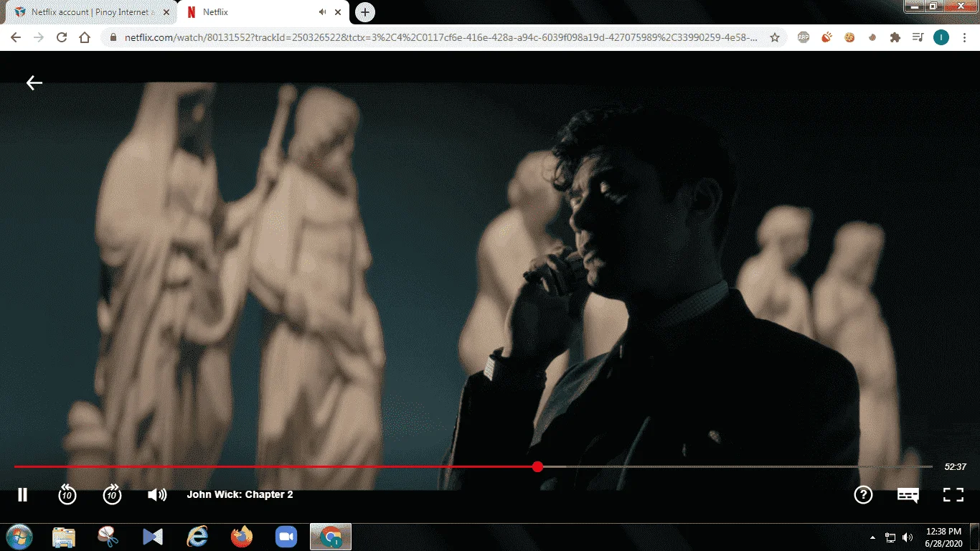Open the media control playlist icon
The image size is (980, 551).
point(918,37)
